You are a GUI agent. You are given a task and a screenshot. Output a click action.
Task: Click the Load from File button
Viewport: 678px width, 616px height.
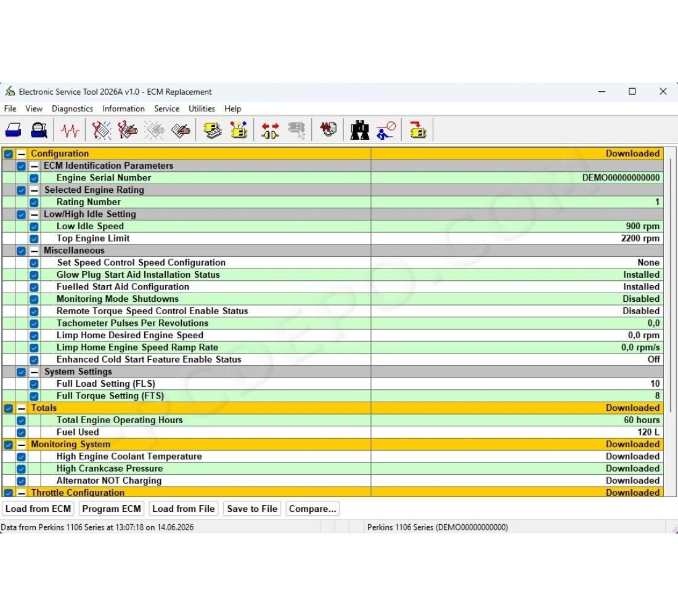point(183,509)
